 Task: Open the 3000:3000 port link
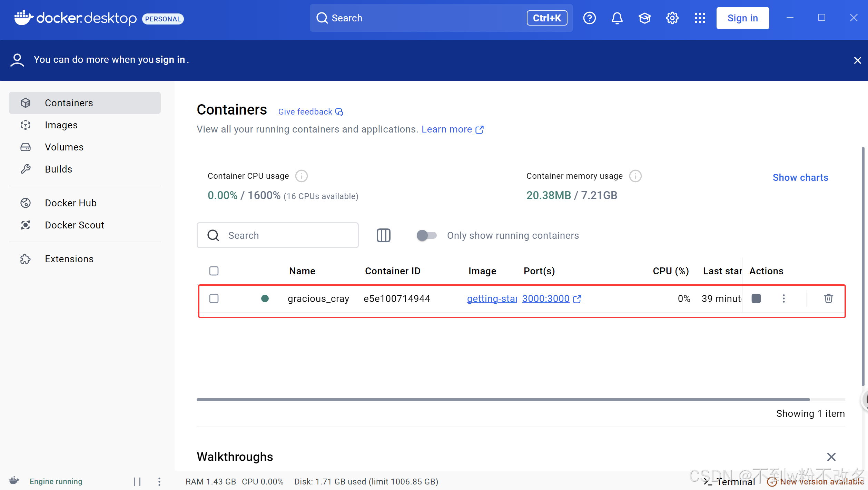point(545,299)
